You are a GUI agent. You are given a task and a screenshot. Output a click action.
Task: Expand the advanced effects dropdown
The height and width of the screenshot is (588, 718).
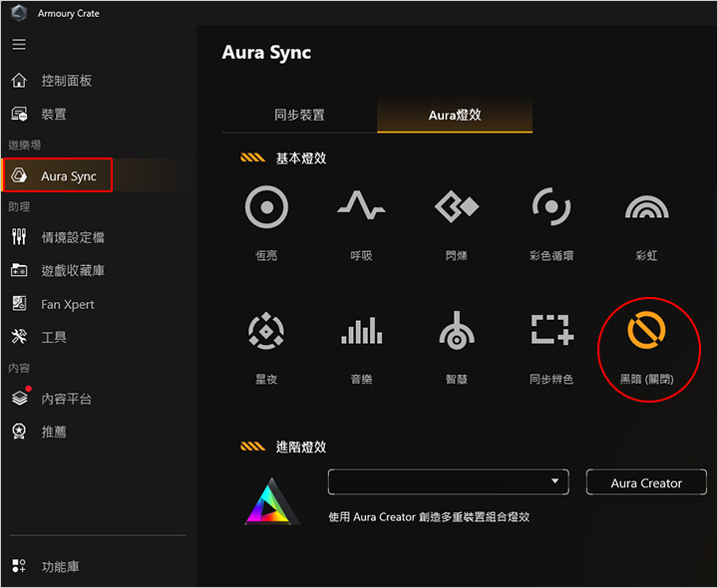pos(449,481)
